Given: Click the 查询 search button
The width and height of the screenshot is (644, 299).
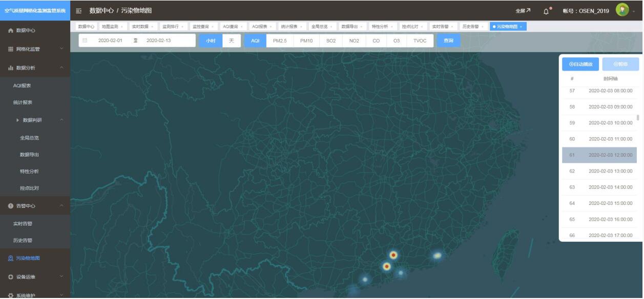Looking at the screenshot, I should point(449,39).
